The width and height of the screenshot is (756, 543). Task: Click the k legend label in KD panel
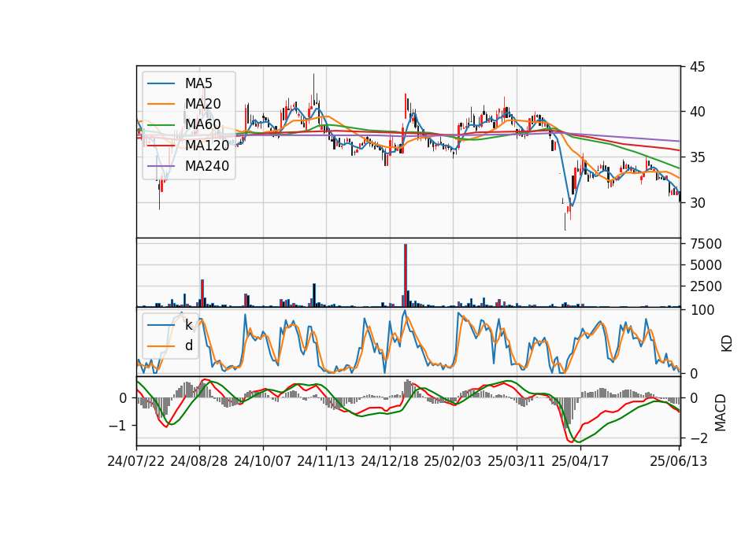click(x=188, y=325)
